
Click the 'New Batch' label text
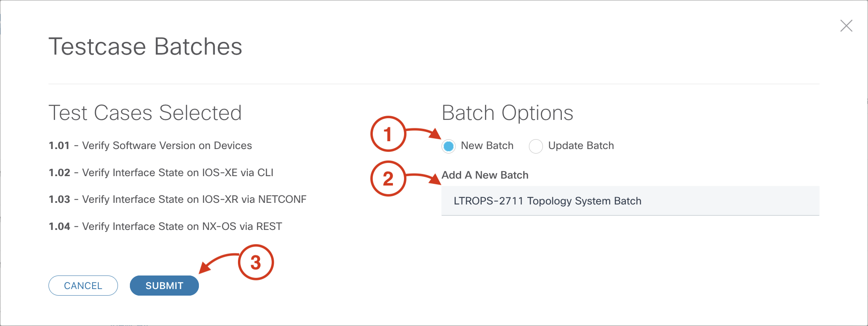coord(487,146)
